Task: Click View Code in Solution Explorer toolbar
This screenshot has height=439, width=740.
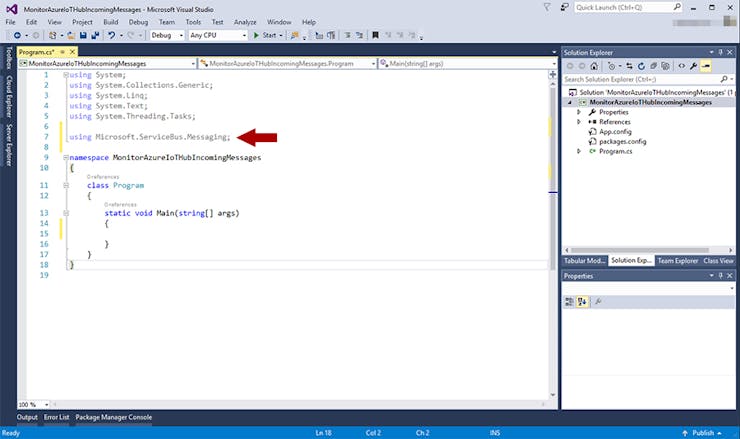Action: tap(681, 66)
